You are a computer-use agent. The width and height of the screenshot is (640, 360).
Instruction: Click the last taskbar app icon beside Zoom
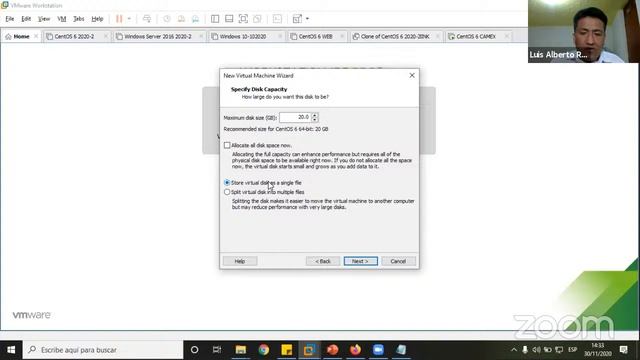(x=401, y=350)
